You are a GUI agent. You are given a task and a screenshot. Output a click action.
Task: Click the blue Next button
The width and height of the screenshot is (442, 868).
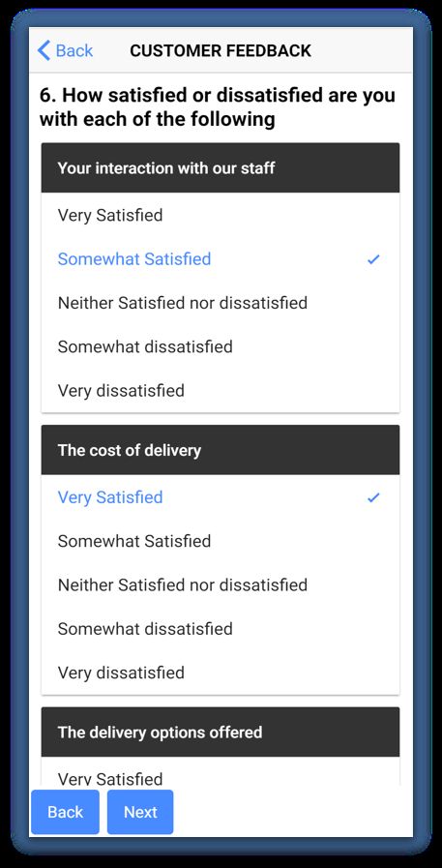(140, 812)
